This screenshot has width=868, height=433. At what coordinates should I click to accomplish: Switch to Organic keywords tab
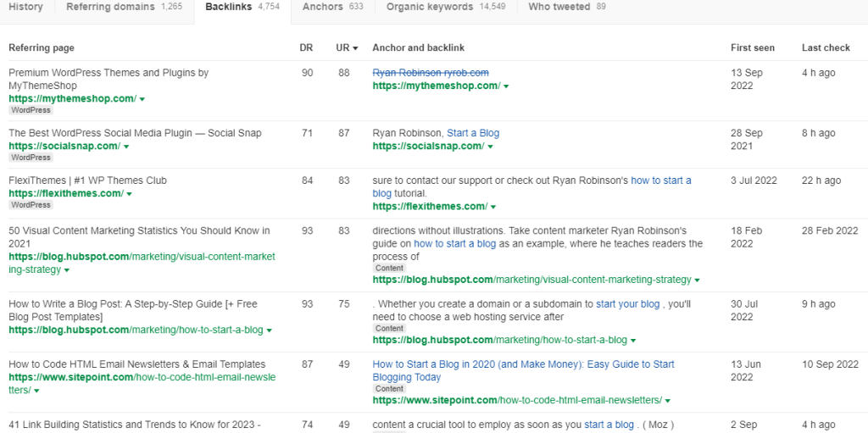click(446, 7)
